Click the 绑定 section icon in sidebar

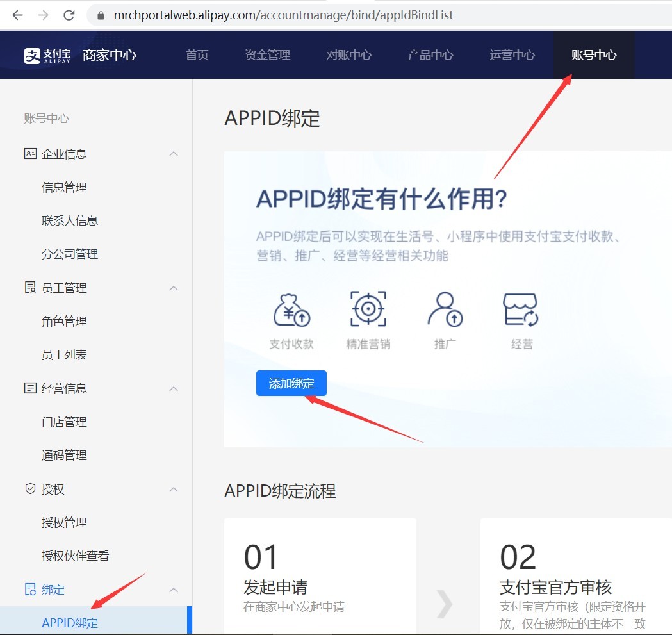pos(29,589)
